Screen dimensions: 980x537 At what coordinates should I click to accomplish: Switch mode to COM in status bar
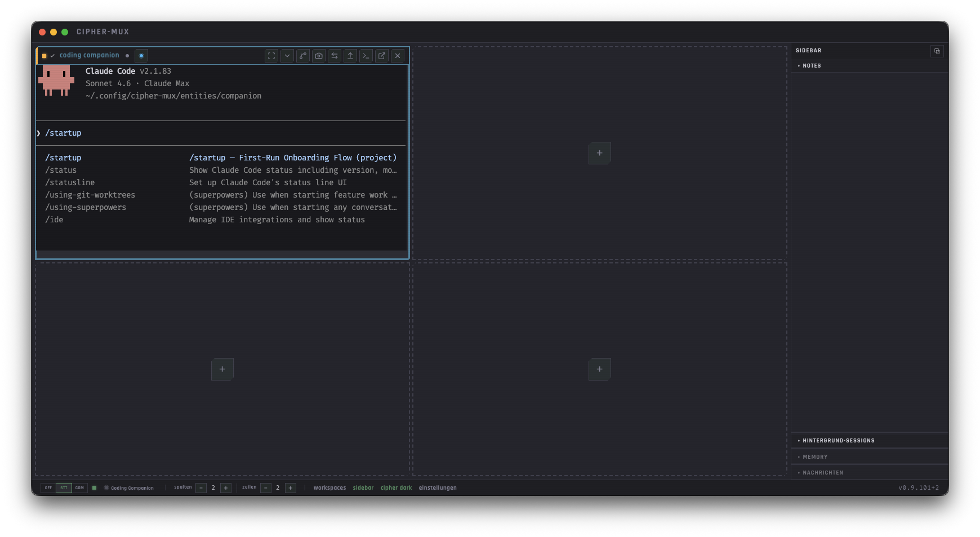pos(79,488)
